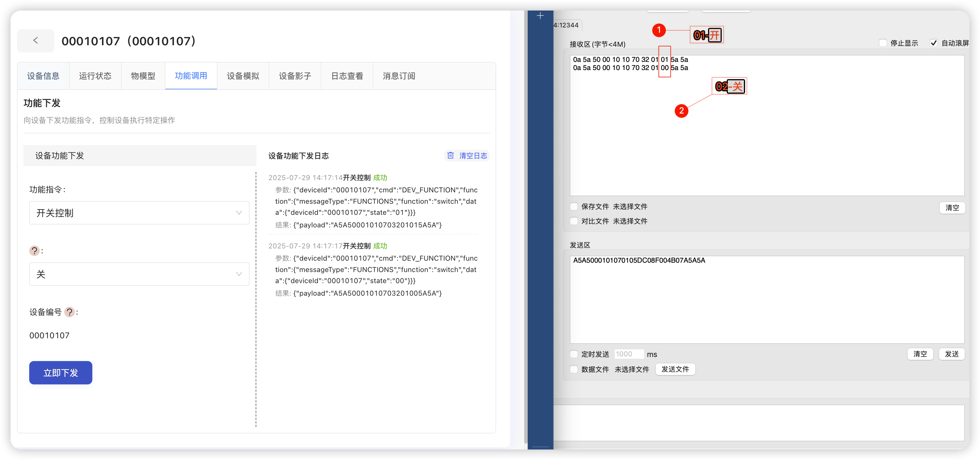The image size is (980, 460).
Task: Click the red circle marker numbered 2
Action: pyautogui.click(x=681, y=111)
